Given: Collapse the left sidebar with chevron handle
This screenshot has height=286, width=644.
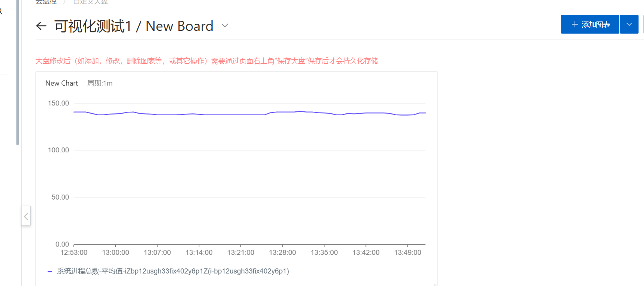Looking at the screenshot, I should tap(26, 216).
